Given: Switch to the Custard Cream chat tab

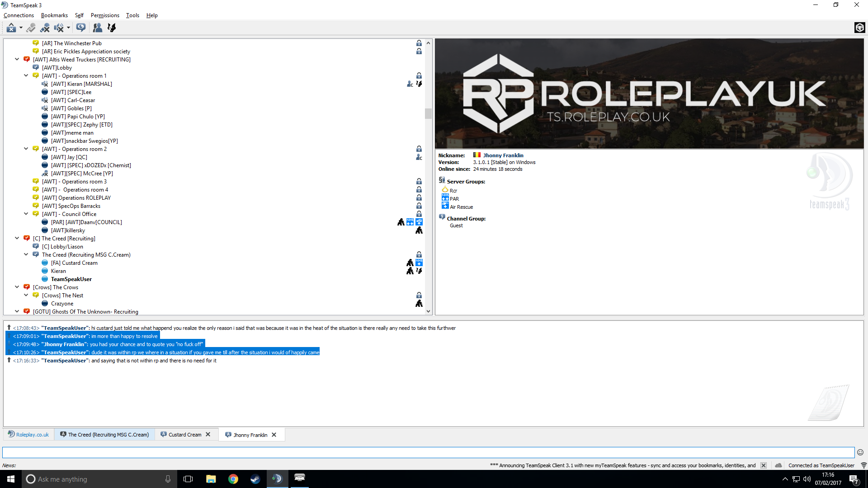Looking at the screenshot, I should click(x=185, y=435).
